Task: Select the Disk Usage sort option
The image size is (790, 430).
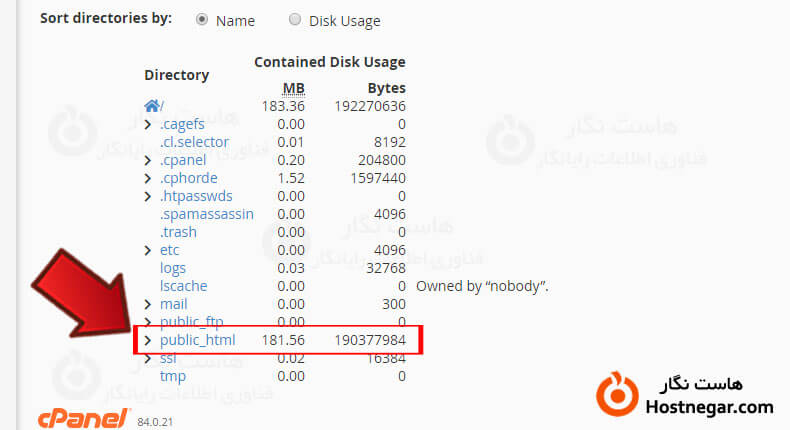Action: click(x=294, y=20)
